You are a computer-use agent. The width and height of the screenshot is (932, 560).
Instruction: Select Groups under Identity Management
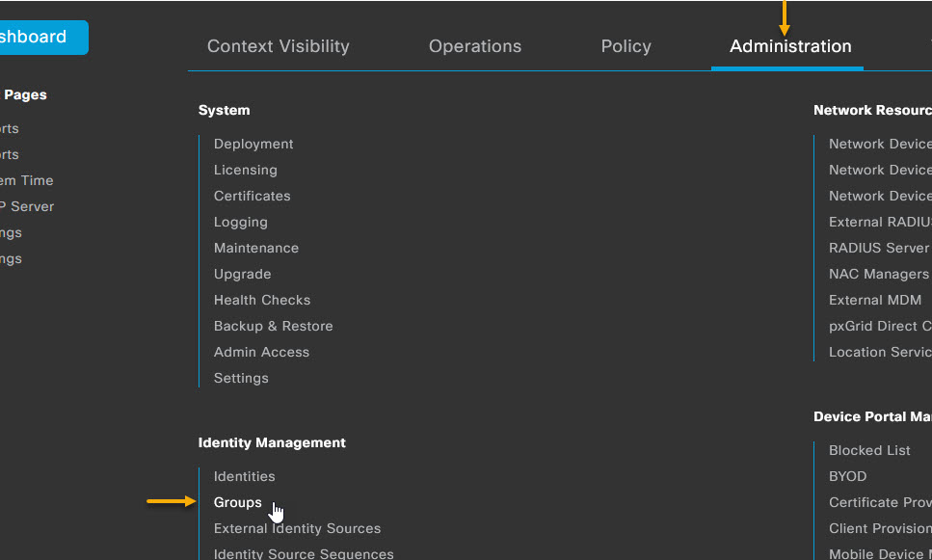(x=238, y=502)
